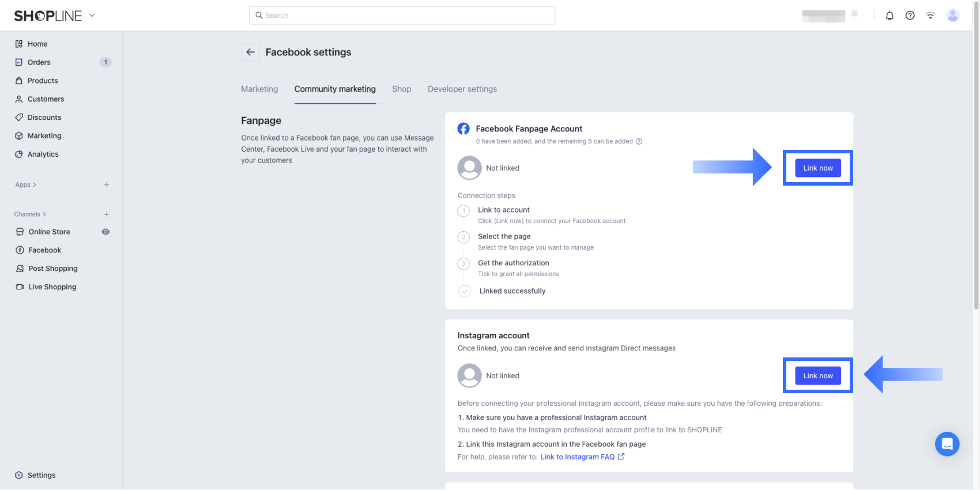This screenshot has width=980, height=490.
Task: Click Link now for Facebook Fanpage Account
Action: pyautogui.click(x=817, y=168)
